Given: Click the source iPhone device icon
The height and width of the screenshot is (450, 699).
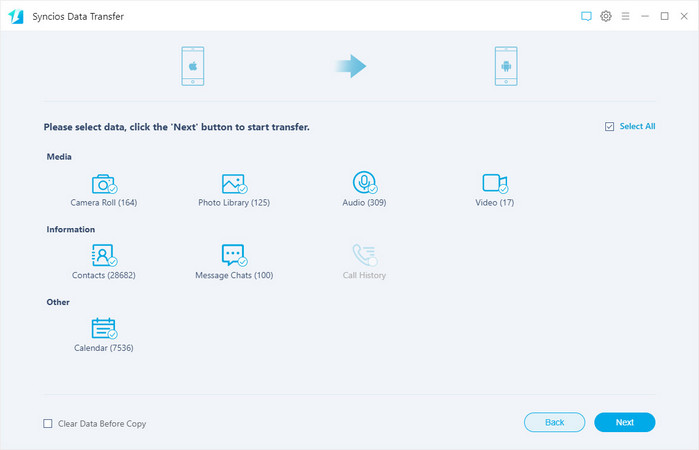Looking at the screenshot, I should 193,66.
